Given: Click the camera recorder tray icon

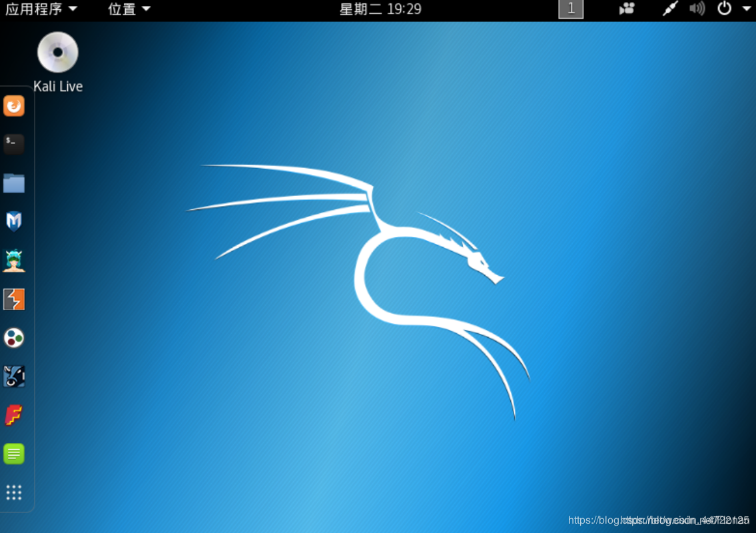Looking at the screenshot, I should tap(627, 9).
